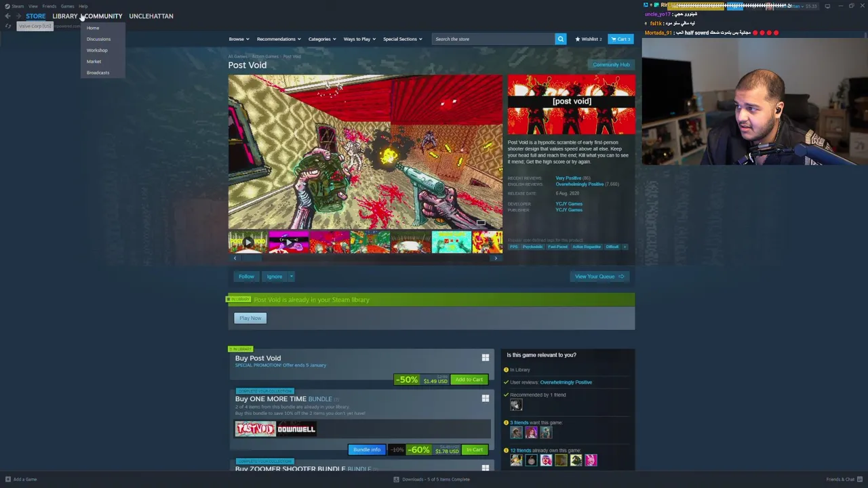
Task: Click the Post Void logo in bundle items
Action: click(256, 429)
